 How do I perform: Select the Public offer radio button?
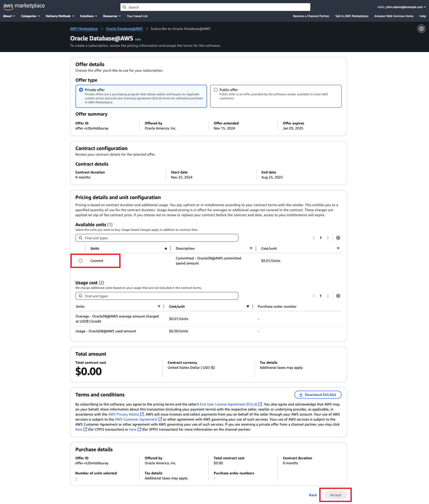pos(216,90)
